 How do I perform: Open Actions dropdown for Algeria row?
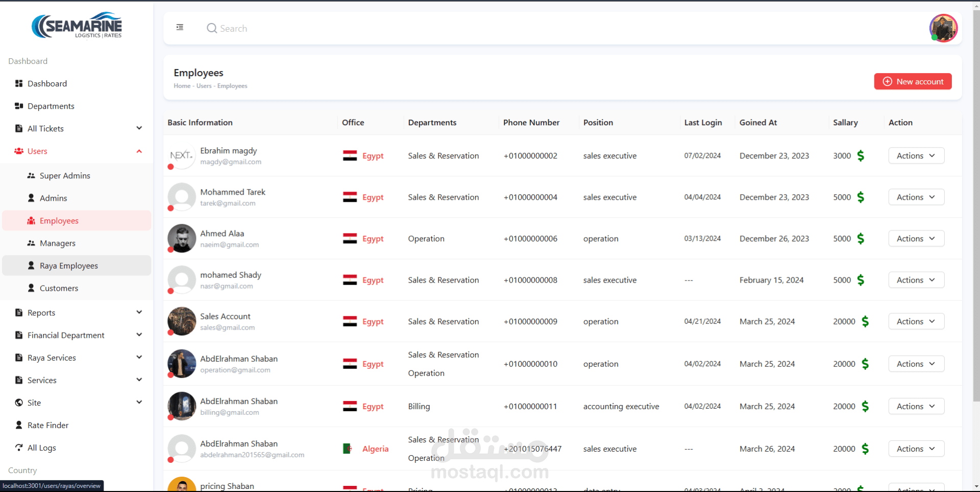click(916, 449)
